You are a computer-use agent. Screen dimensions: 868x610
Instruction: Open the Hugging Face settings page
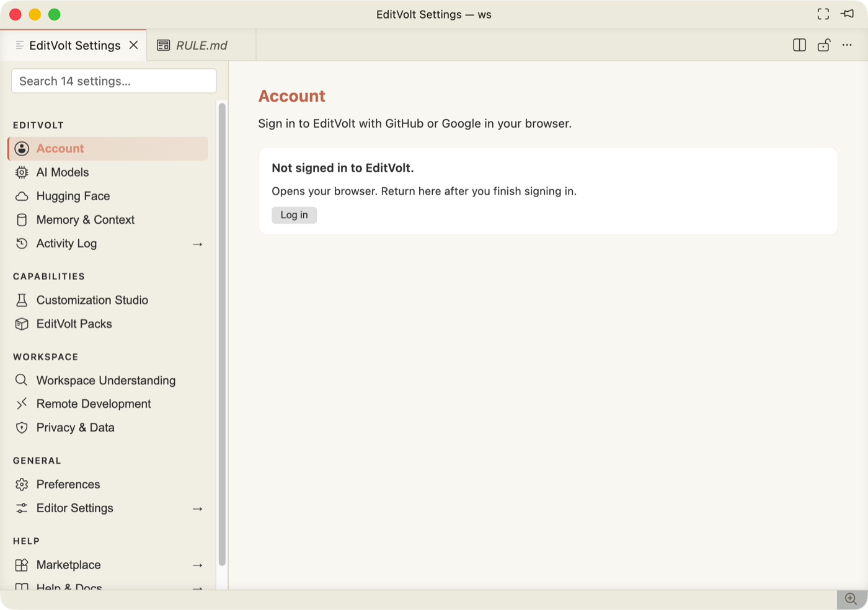pyautogui.click(x=108, y=196)
